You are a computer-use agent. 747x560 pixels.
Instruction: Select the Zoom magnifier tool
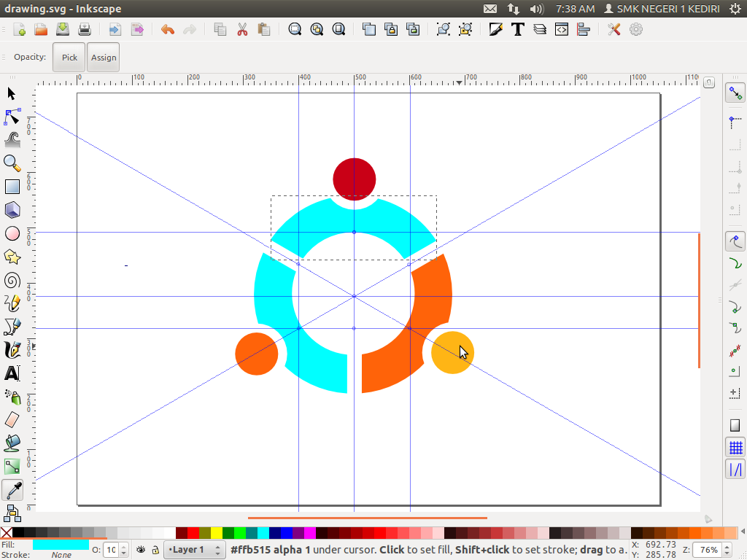[12, 163]
